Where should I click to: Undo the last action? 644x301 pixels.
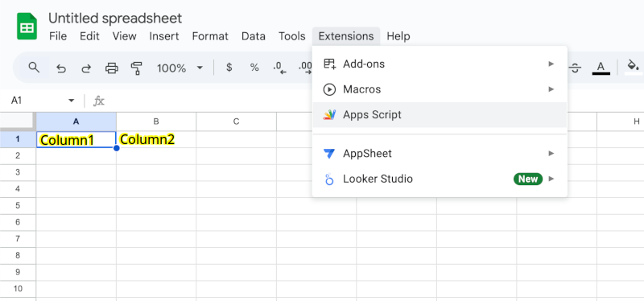pos(61,68)
